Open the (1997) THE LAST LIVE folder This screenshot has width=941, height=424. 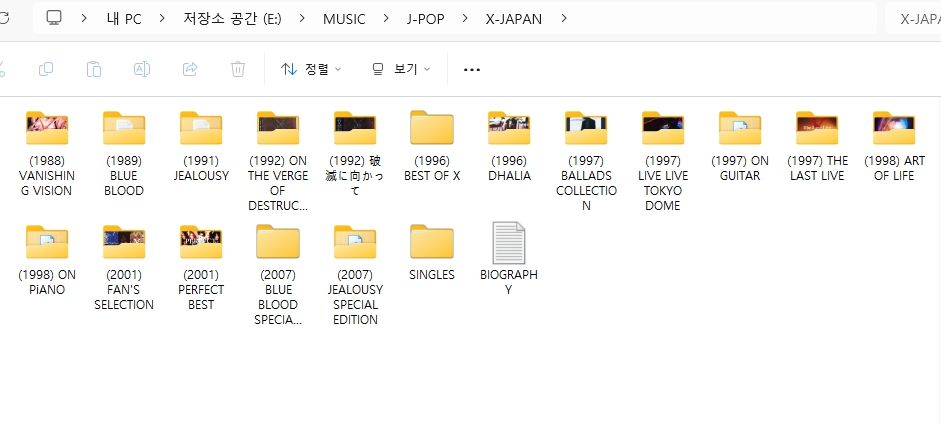[x=817, y=146]
